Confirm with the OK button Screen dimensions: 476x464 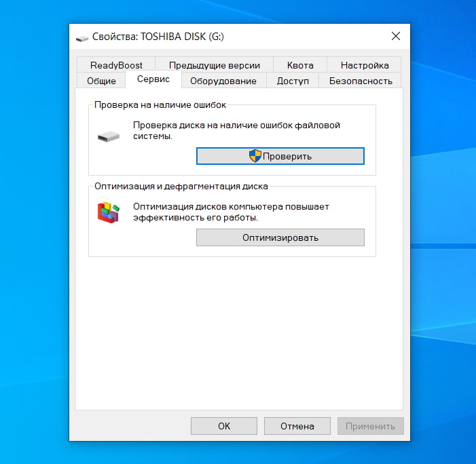pos(224,426)
